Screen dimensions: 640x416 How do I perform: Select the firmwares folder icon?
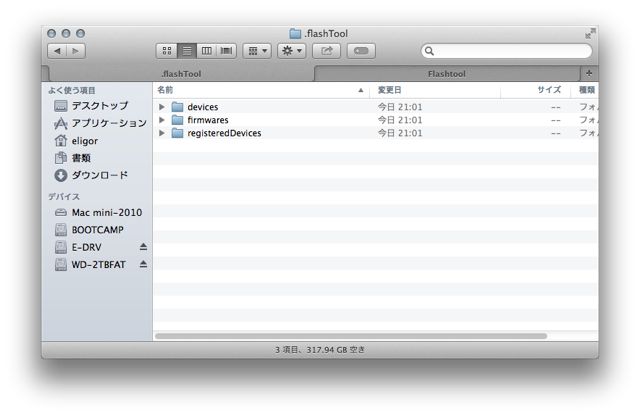tap(177, 120)
